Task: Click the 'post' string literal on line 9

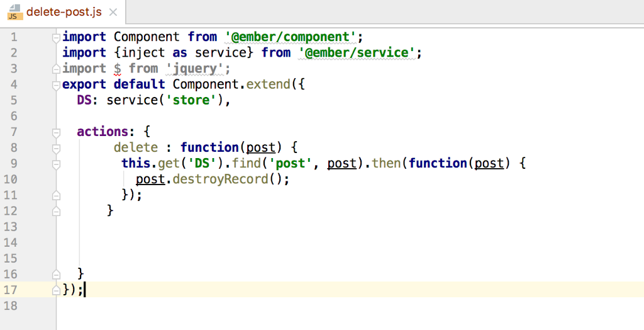Action: (291, 163)
